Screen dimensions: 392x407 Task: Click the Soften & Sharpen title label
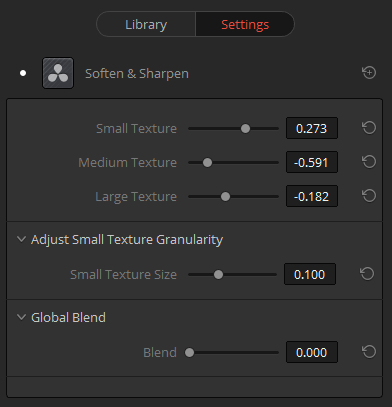click(x=137, y=74)
